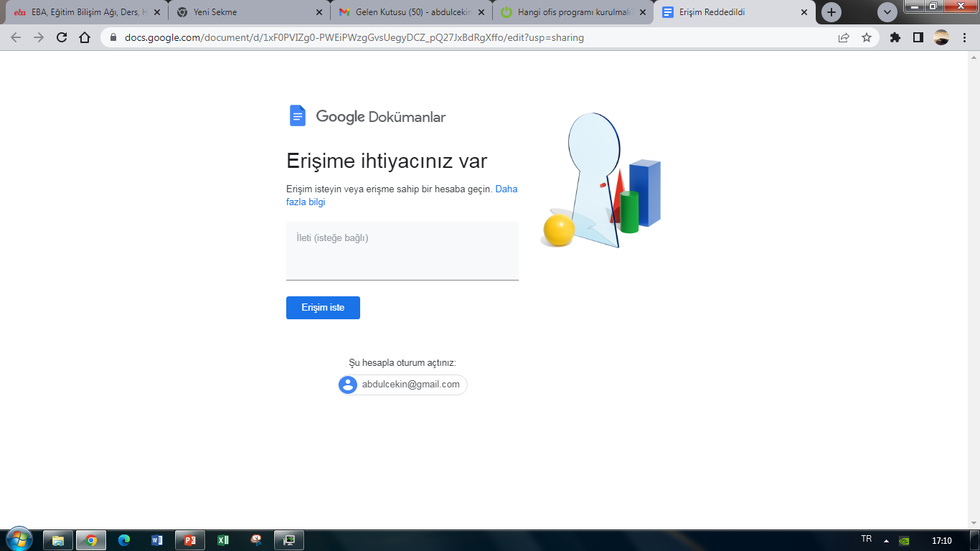Switch to the Yeni Sekme tab
Viewport: 980px width, 551px height.
pyautogui.click(x=249, y=12)
